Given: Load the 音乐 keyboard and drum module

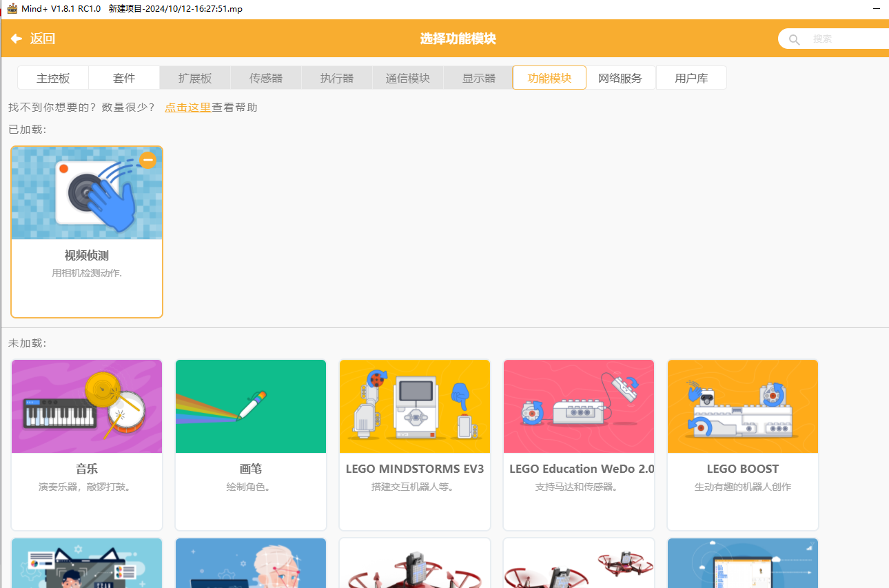Looking at the screenshot, I should tap(87, 406).
